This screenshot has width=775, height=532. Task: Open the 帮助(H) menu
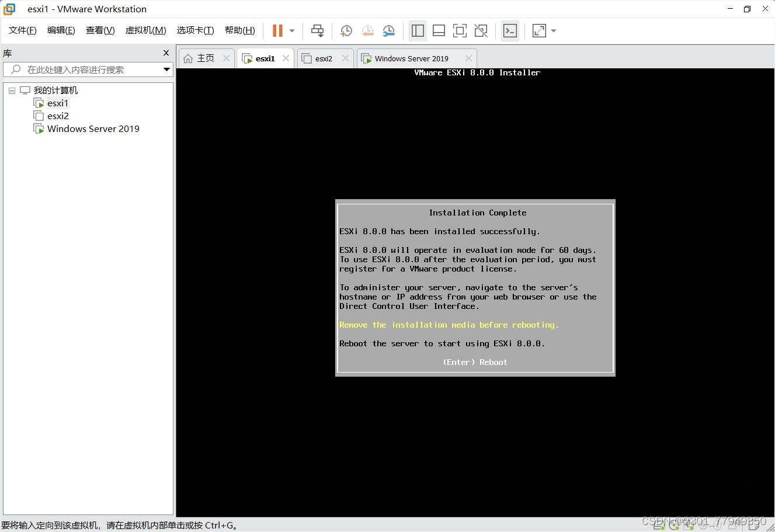240,30
